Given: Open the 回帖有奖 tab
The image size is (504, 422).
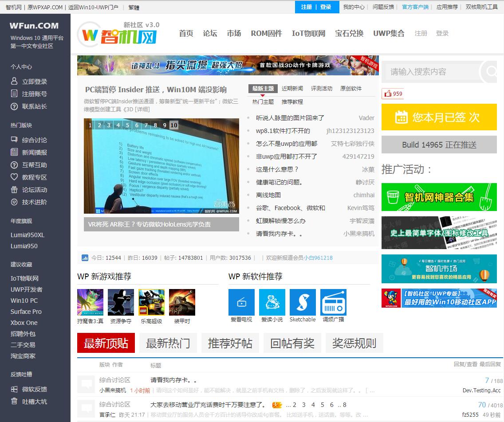Looking at the screenshot, I should pyautogui.click(x=292, y=343).
